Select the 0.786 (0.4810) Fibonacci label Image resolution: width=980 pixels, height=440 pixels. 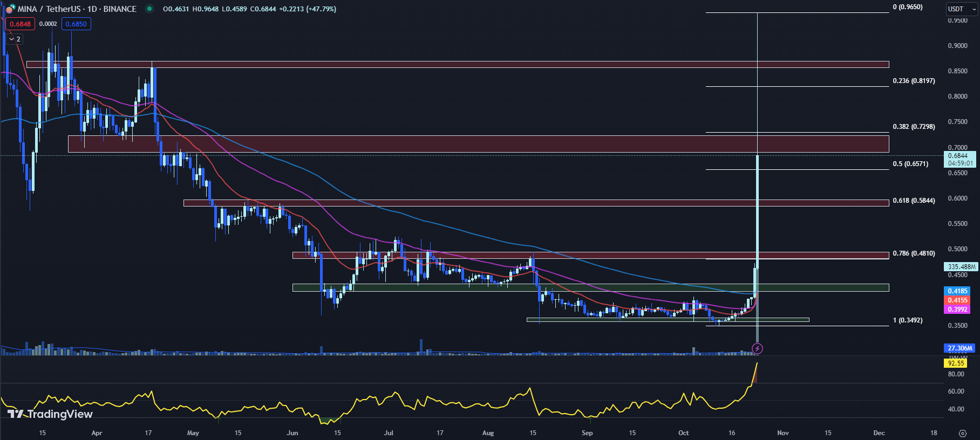click(914, 253)
